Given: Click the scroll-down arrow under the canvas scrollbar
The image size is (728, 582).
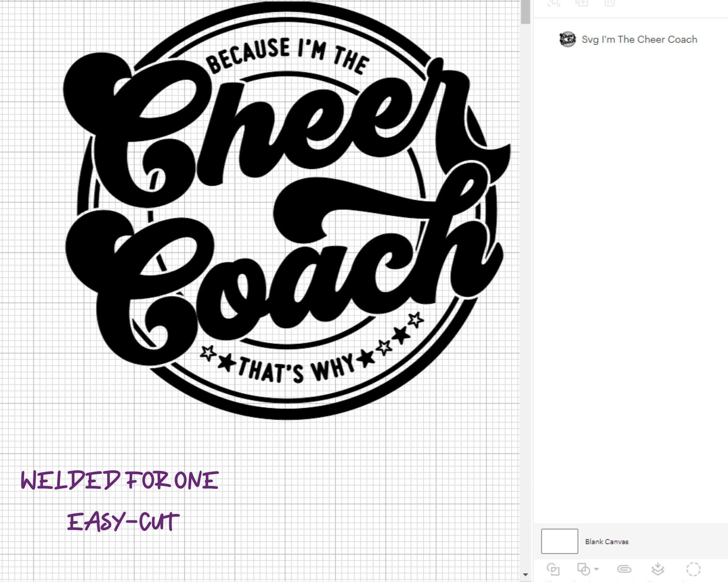Looking at the screenshot, I should pyautogui.click(x=525, y=575).
